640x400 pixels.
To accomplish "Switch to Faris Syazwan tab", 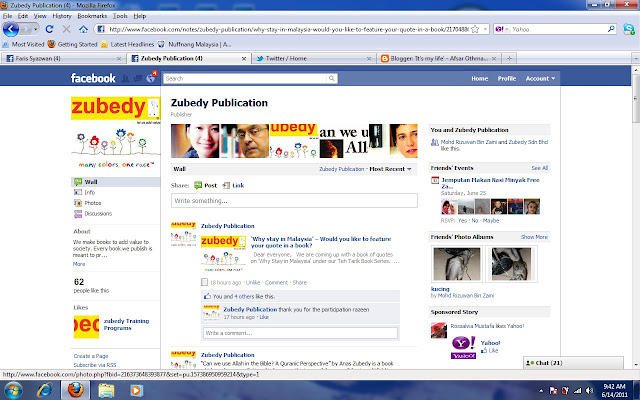I will tap(63, 58).
